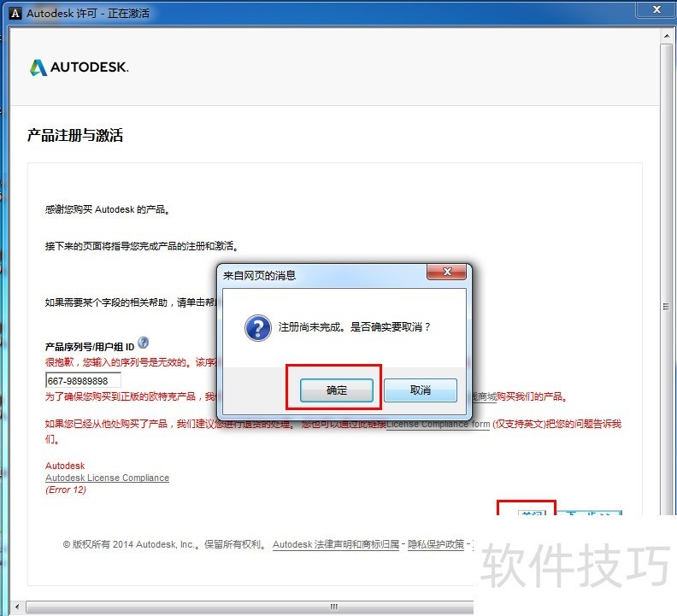Open the Autodesk 法律声明和商标归属 link
677x616 pixels.
pos(336,544)
